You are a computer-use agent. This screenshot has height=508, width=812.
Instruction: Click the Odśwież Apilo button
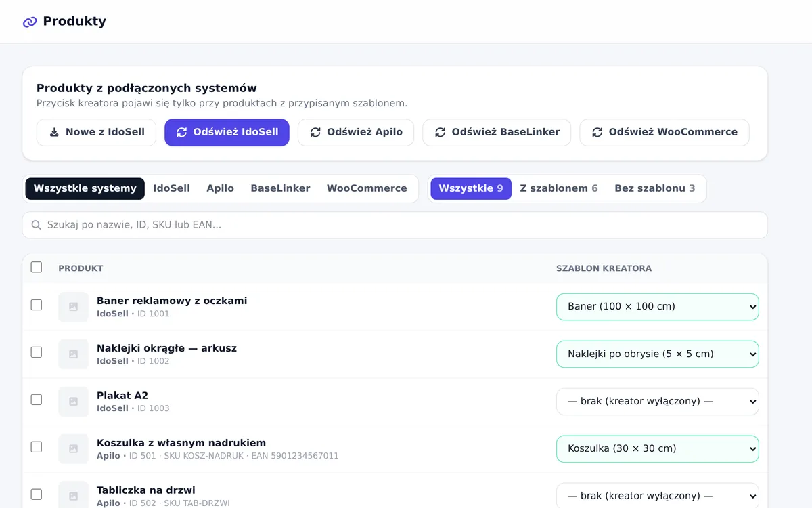(356, 133)
